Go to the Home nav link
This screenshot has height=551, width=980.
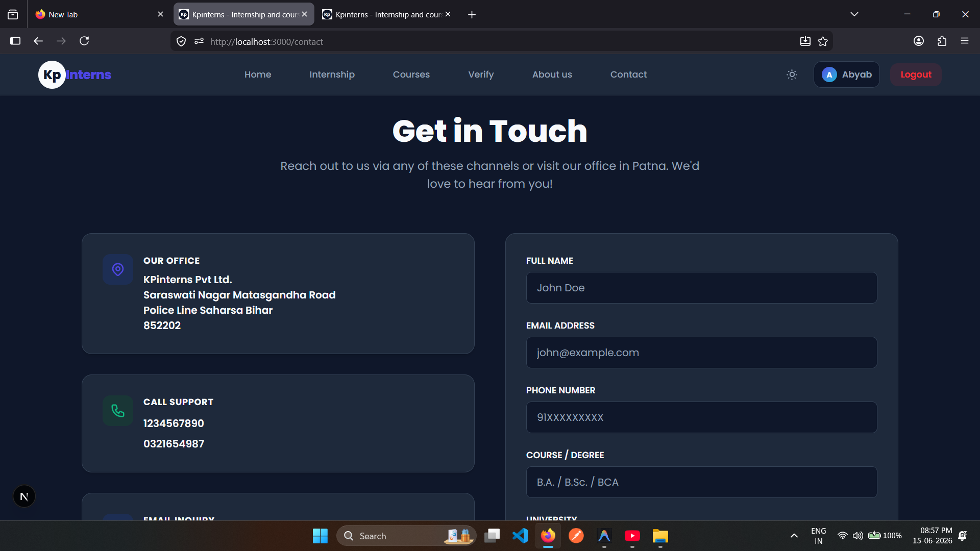tap(258, 74)
